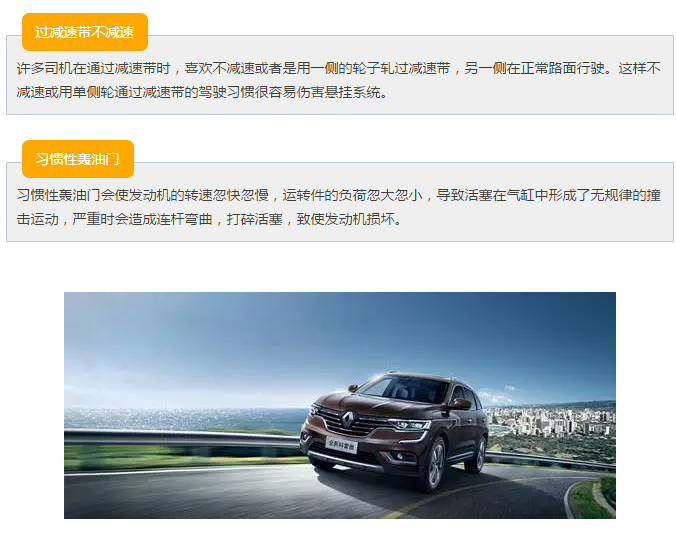Click the orange 习惯性轰油门 heading label
The width and height of the screenshot is (676, 558).
[x=78, y=159]
